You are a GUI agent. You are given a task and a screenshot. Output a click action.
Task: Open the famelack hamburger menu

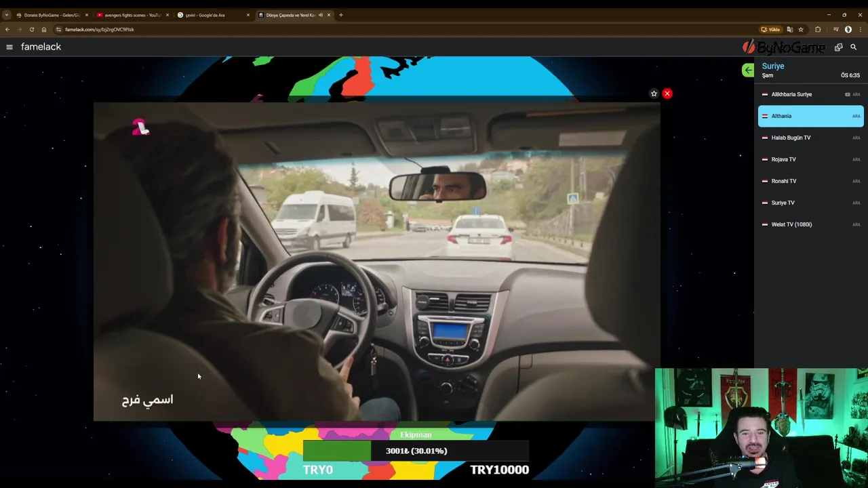click(x=9, y=47)
